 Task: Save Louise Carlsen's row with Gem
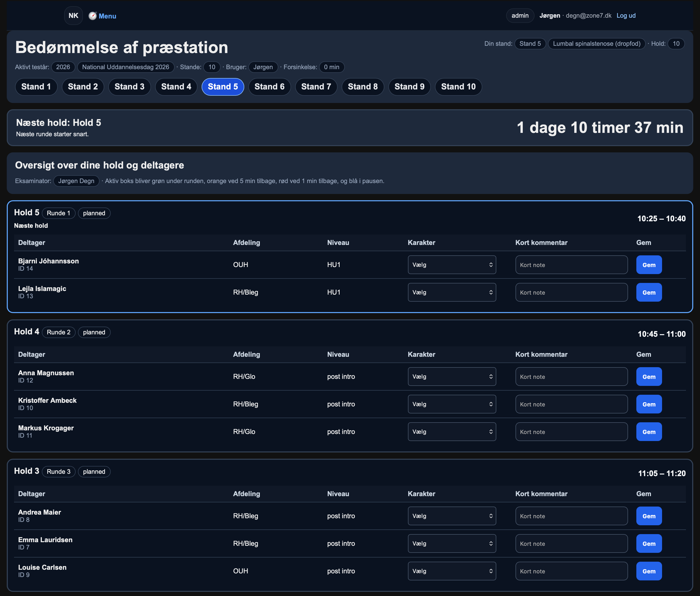tap(649, 571)
